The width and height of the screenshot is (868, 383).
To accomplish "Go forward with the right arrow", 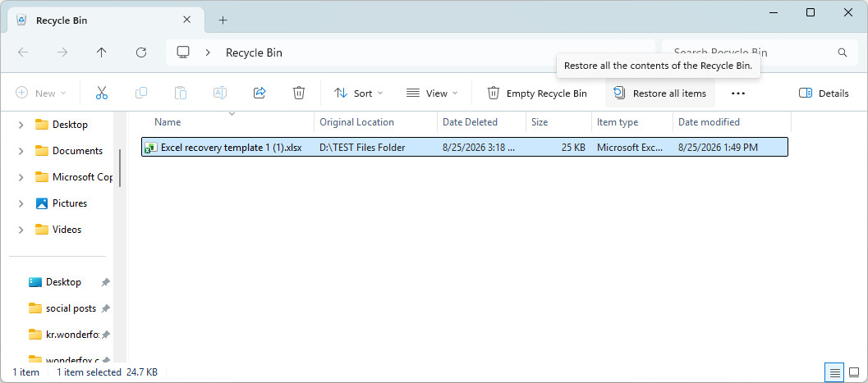I will point(62,52).
